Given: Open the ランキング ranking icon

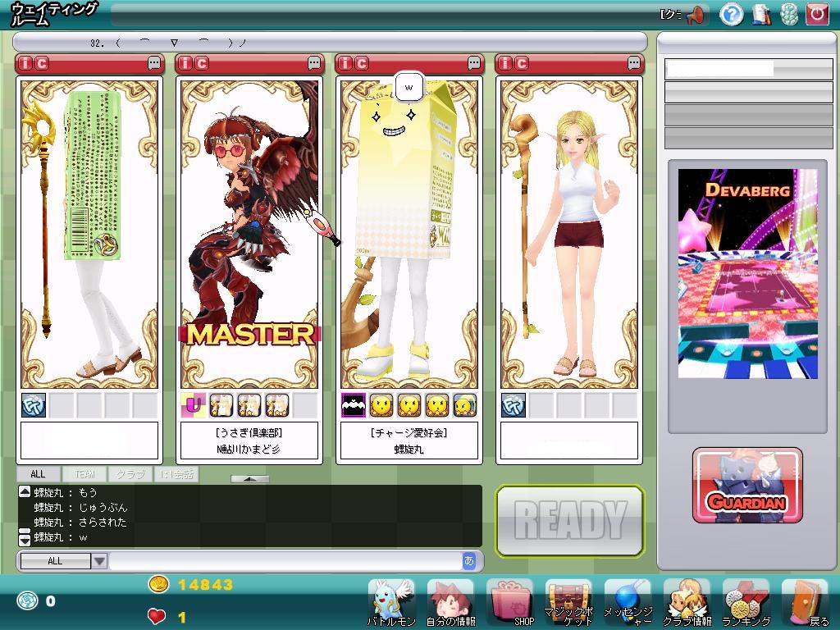Looking at the screenshot, I should pos(746,602).
